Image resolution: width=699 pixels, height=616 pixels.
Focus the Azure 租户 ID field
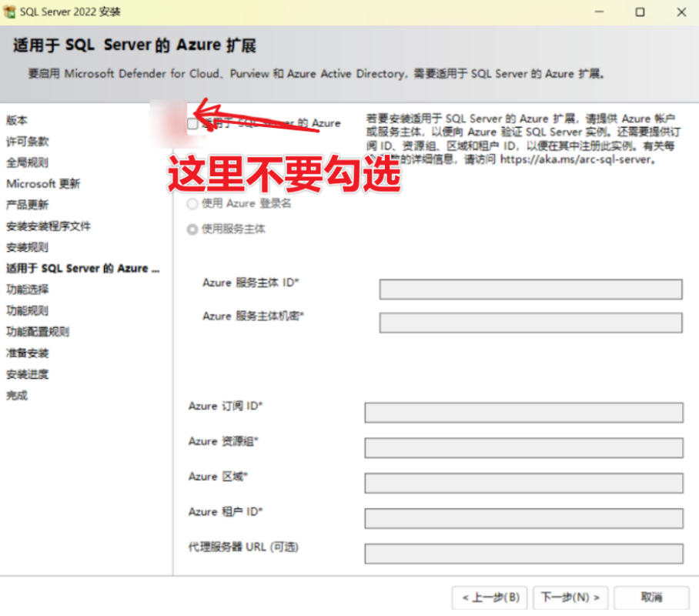click(x=523, y=518)
